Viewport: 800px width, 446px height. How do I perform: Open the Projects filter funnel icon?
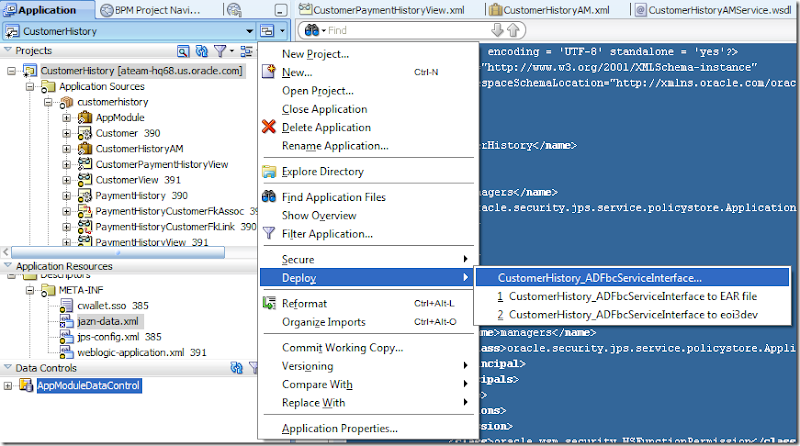coord(220,51)
